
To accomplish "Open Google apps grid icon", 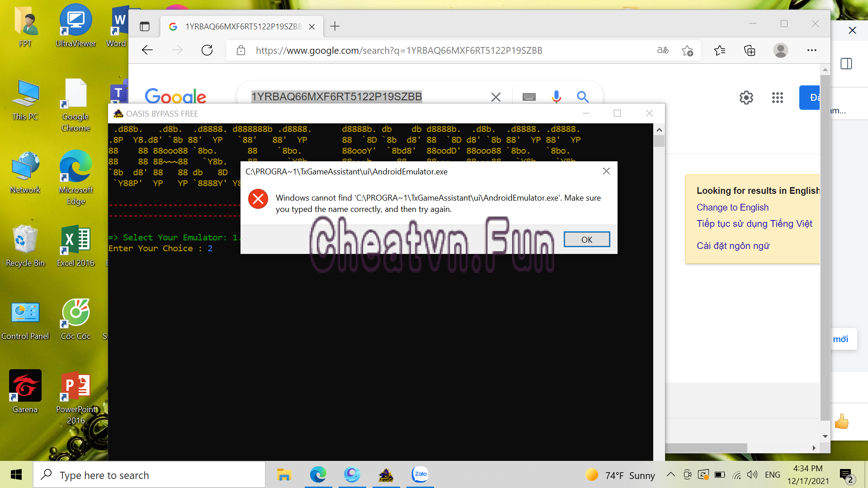I will click(777, 98).
